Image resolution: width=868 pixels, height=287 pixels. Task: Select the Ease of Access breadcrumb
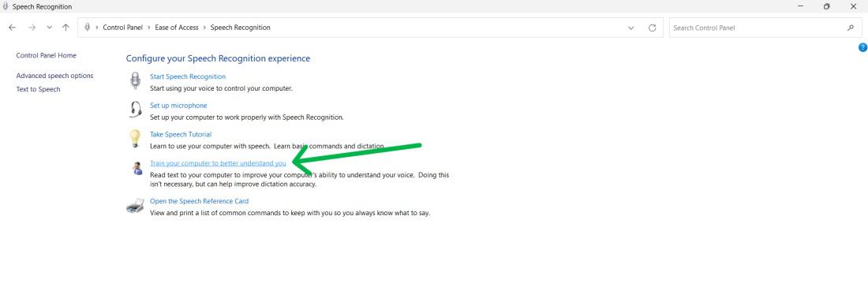(x=177, y=28)
